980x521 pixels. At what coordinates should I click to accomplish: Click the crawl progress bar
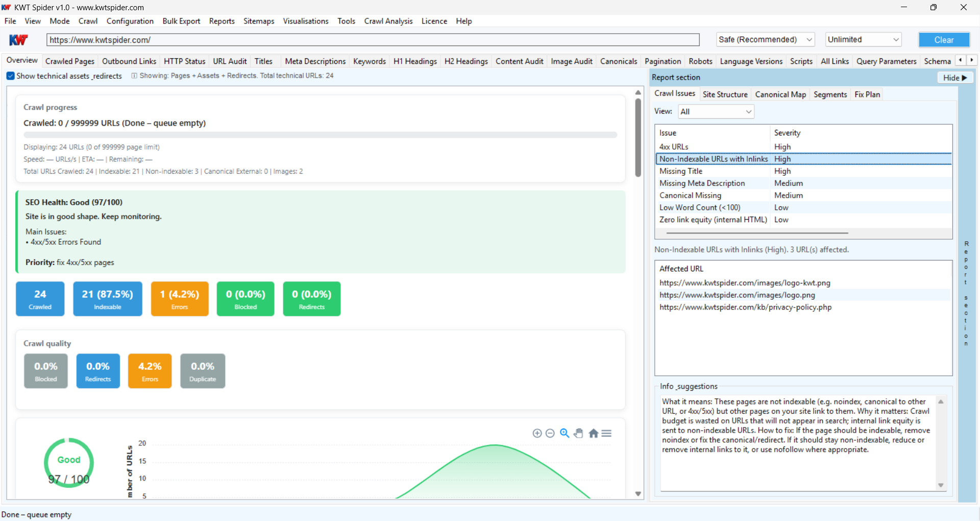tap(320, 135)
